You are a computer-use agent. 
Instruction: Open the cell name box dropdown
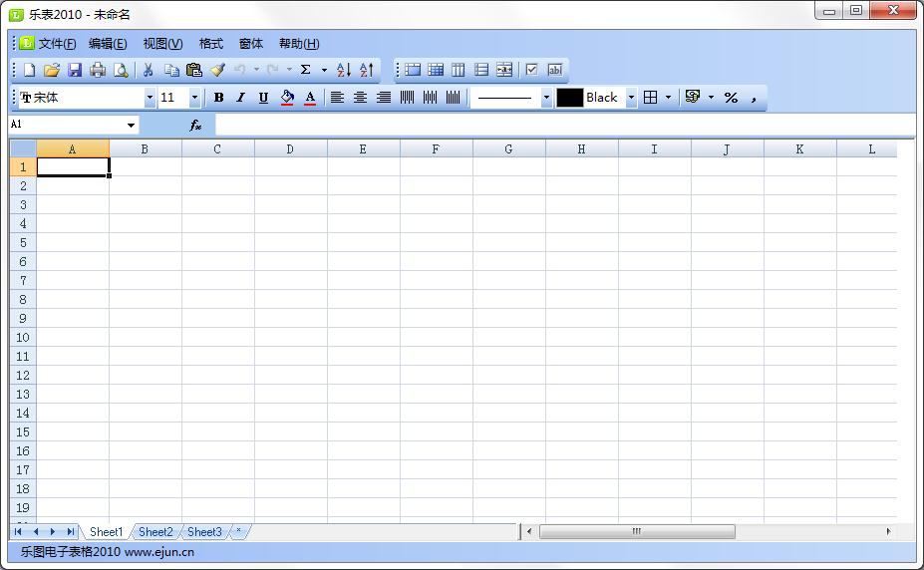point(131,125)
